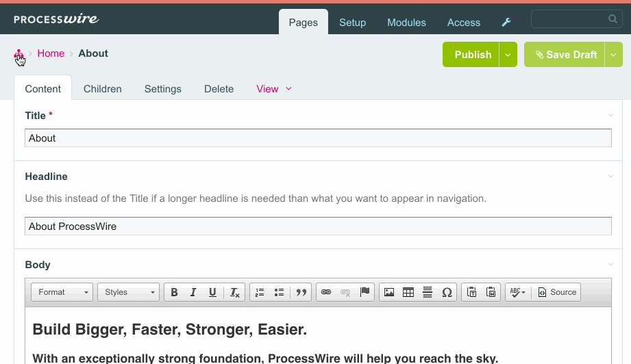
Task: Click paste from Word icon
Action: 491,292
